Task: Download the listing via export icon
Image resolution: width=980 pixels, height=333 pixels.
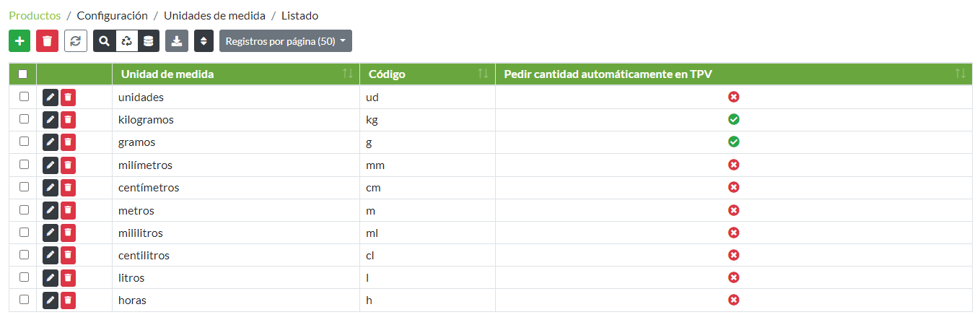Action: tap(177, 41)
